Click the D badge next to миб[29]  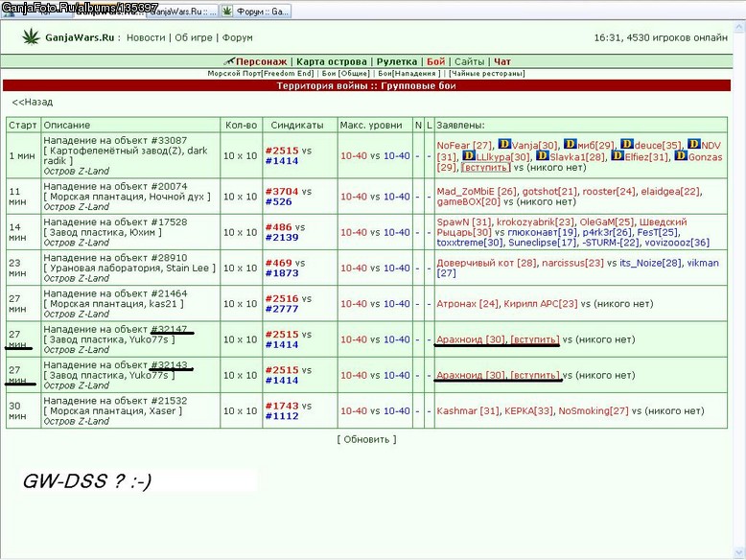pyautogui.click(x=570, y=144)
